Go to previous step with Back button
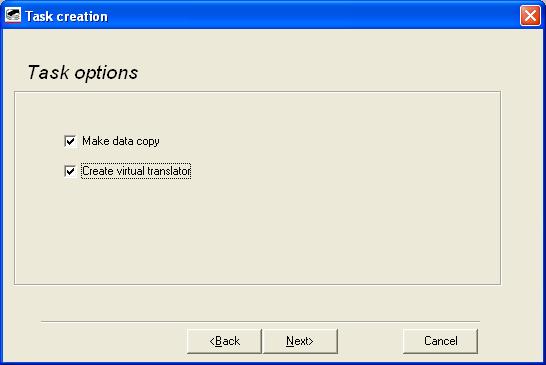This screenshot has height=365, width=546. [x=224, y=341]
